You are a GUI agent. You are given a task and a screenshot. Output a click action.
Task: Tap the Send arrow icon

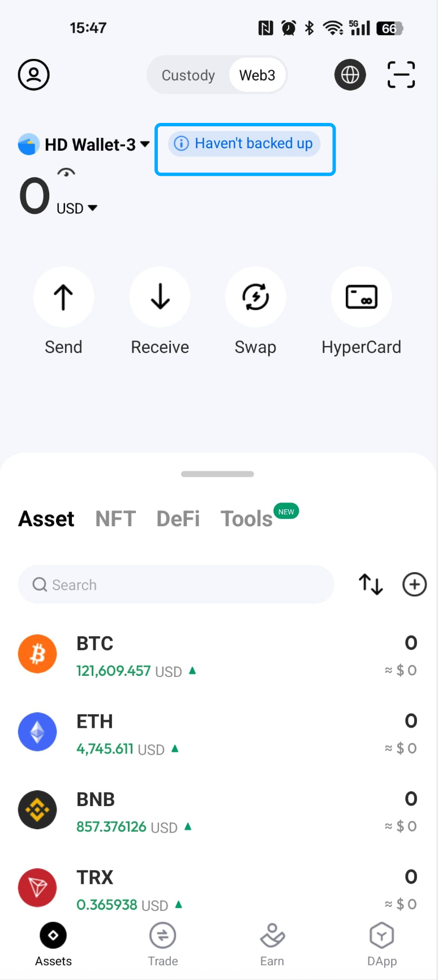pyautogui.click(x=63, y=297)
